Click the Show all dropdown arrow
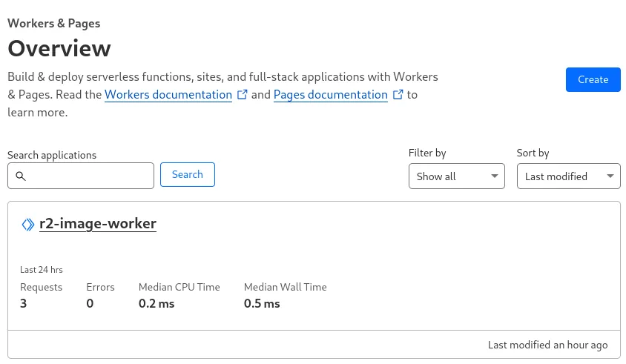 click(495, 176)
